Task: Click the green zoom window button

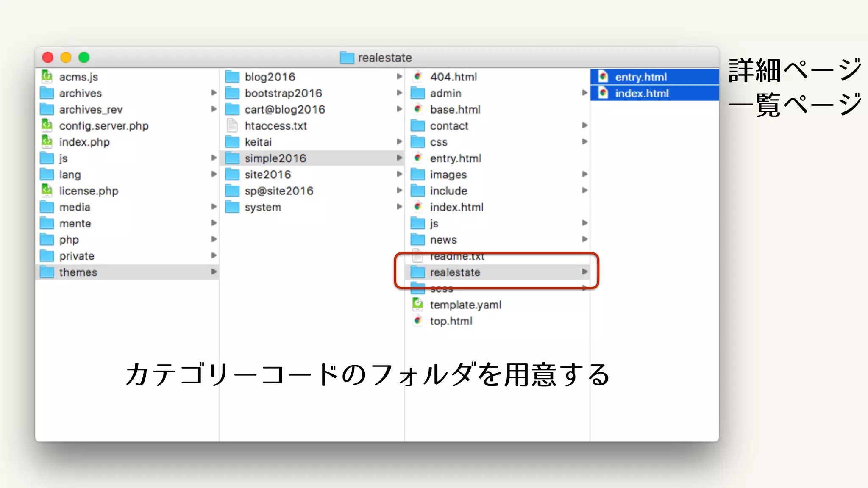Action: (x=84, y=57)
